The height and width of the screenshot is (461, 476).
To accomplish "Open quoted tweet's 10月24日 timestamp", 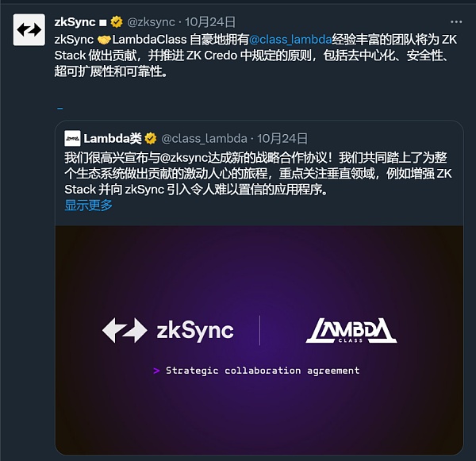I will [282, 139].
